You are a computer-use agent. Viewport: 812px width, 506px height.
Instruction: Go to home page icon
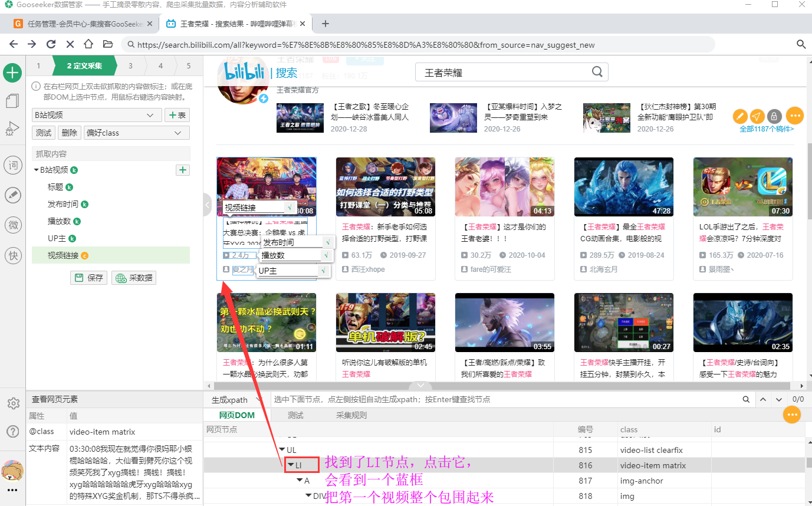coord(88,44)
